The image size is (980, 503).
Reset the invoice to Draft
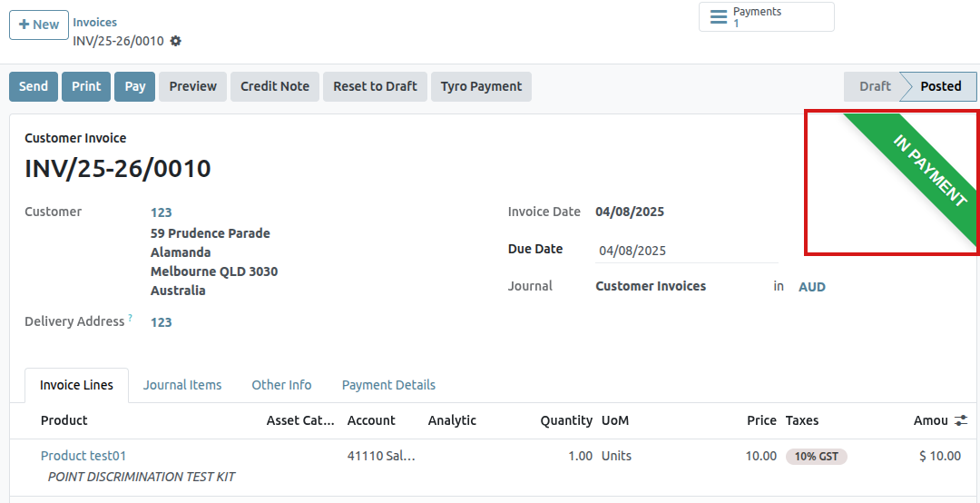coord(375,86)
